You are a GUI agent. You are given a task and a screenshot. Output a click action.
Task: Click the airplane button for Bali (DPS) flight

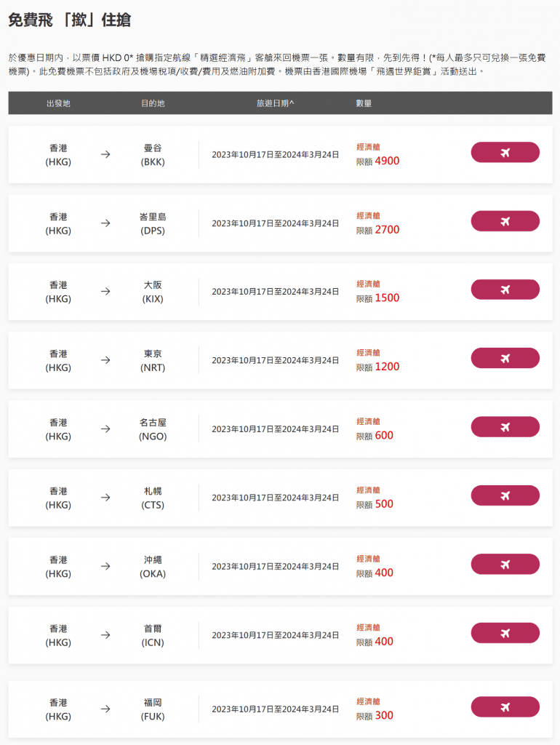click(x=505, y=221)
